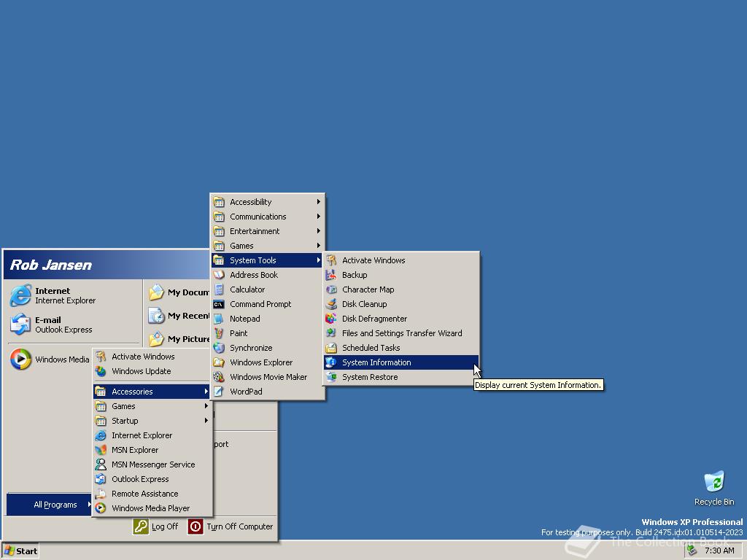Screen dimensions: 747x560
Task: Click Internet Explorer icon in All Programs
Action: [101, 435]
